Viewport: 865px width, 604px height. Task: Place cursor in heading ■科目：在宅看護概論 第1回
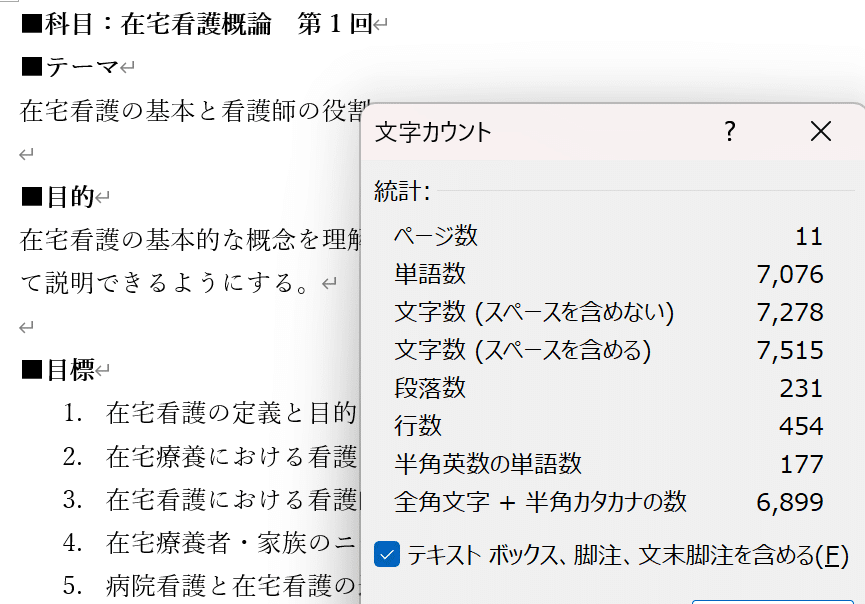point(197,24)
